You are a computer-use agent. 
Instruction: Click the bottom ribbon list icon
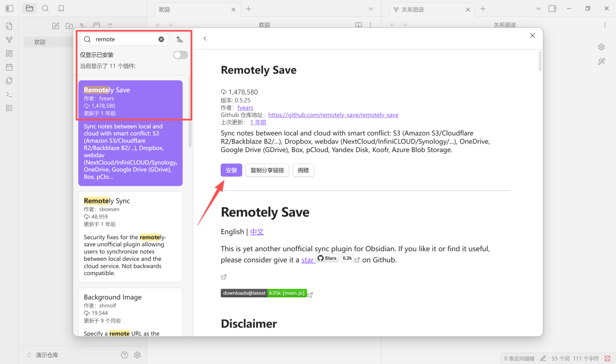(x=10, y=108)
